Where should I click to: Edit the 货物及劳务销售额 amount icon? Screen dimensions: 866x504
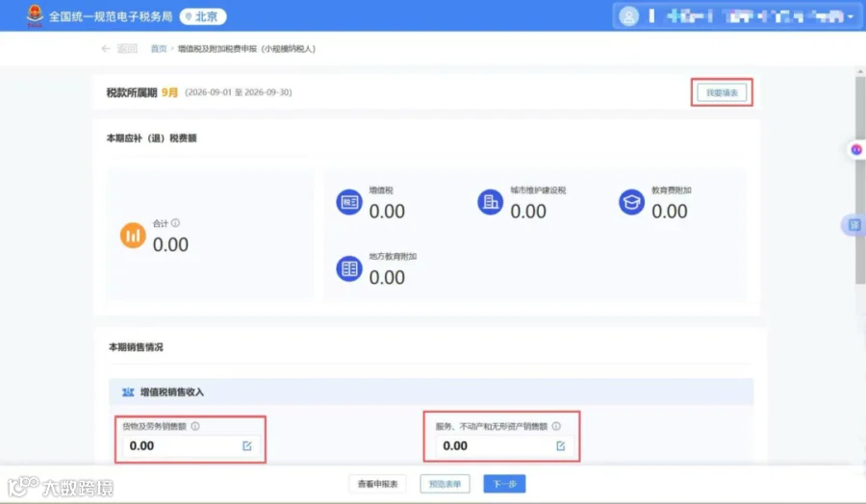pyautogui.click(x=247, y=445)
